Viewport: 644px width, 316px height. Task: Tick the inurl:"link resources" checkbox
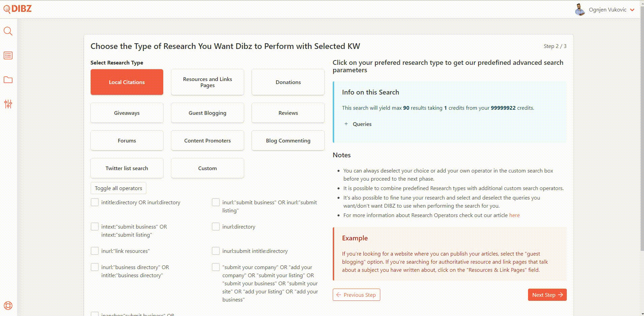click(x=95, y=251)
